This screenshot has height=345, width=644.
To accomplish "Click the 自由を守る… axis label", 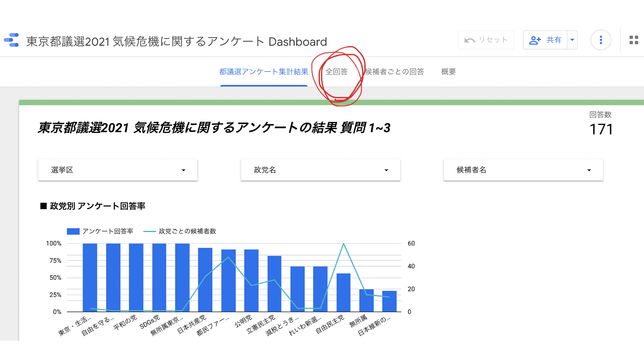I will click(98, 326).
